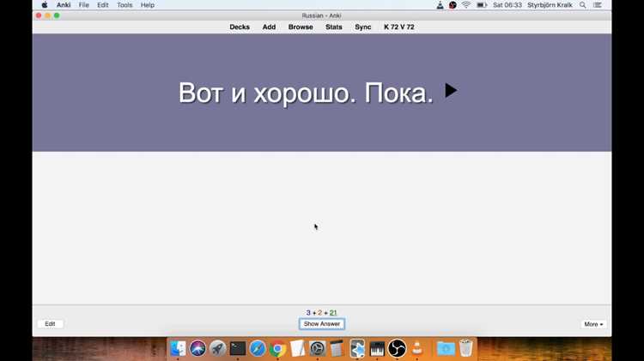The width and height of the screenshot is (644, 361).
Task: Open the Anki application menu
Action: (x=64, y=5)
